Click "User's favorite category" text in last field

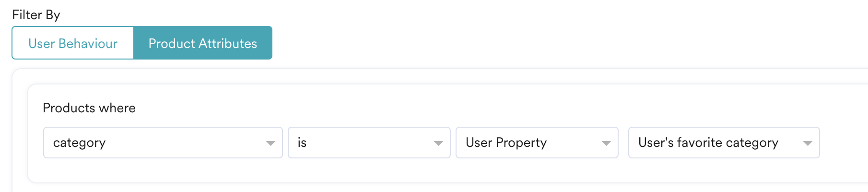(x=708, y=143)
